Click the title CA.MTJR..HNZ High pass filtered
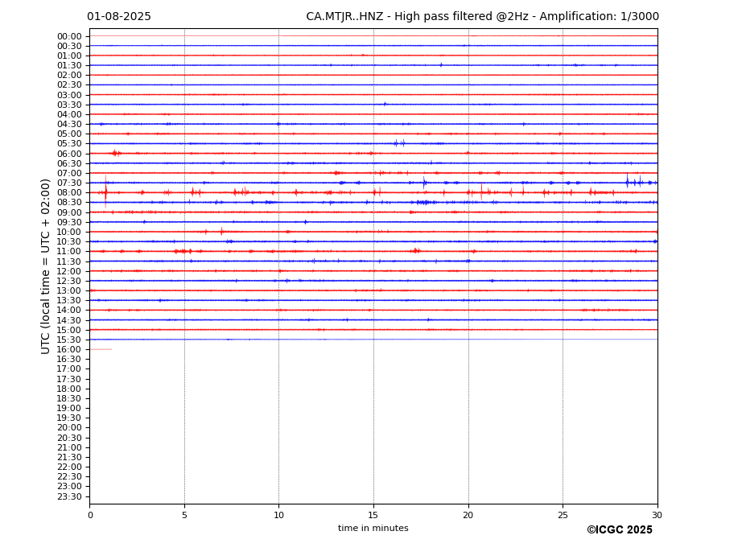746x560 pixels. tap(482, 17)
